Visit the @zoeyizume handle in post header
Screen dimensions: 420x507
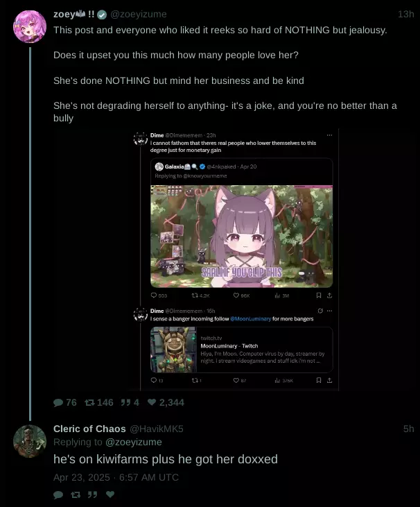139,15
